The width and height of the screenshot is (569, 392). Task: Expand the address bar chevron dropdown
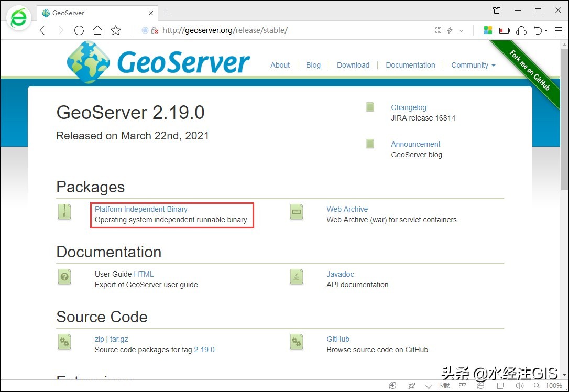coord(461,31)
